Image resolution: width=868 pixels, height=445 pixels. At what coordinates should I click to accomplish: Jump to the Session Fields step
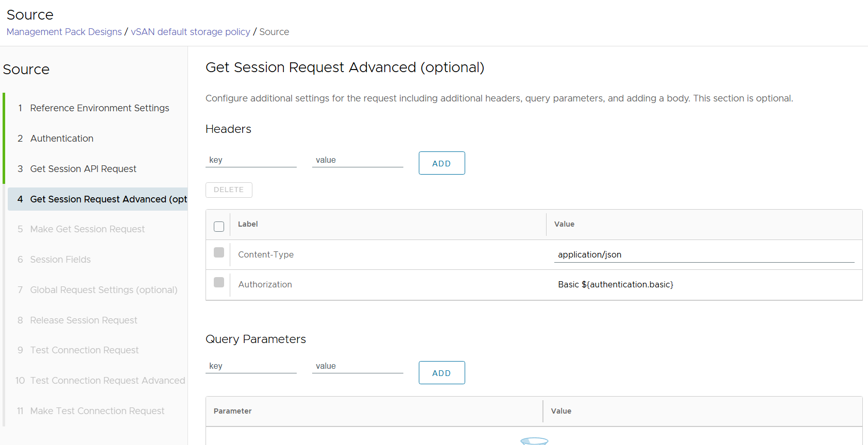pos(60,260)
